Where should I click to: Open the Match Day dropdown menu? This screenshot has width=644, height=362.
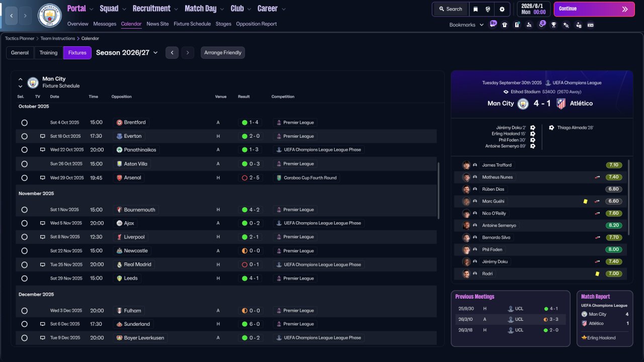pyautogui.click(x=204, y=9)
